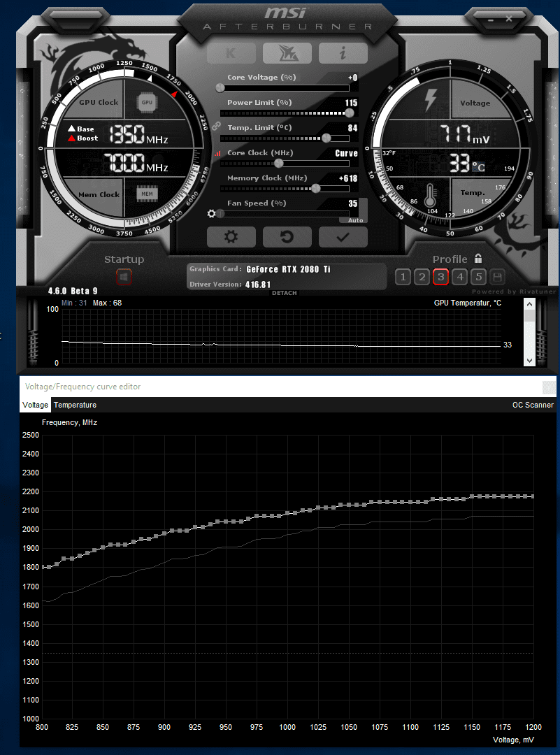Image resolution: width=560 pixels, height=755 pixels.
Task: Select profile slot 5
Action: (479, 277)
